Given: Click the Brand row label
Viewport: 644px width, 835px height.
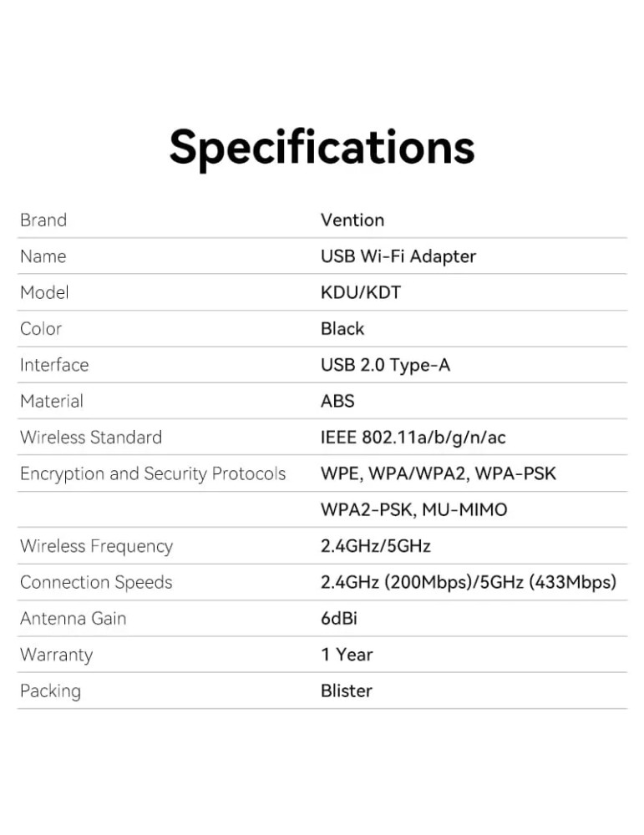Looking at the screenshot, I should point(43,220).
